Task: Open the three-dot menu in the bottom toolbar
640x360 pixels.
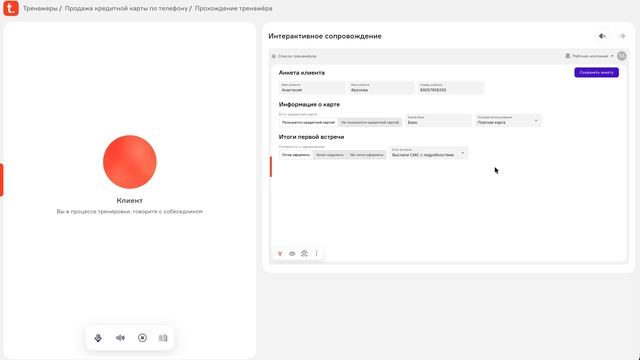Action: (316, 253)
